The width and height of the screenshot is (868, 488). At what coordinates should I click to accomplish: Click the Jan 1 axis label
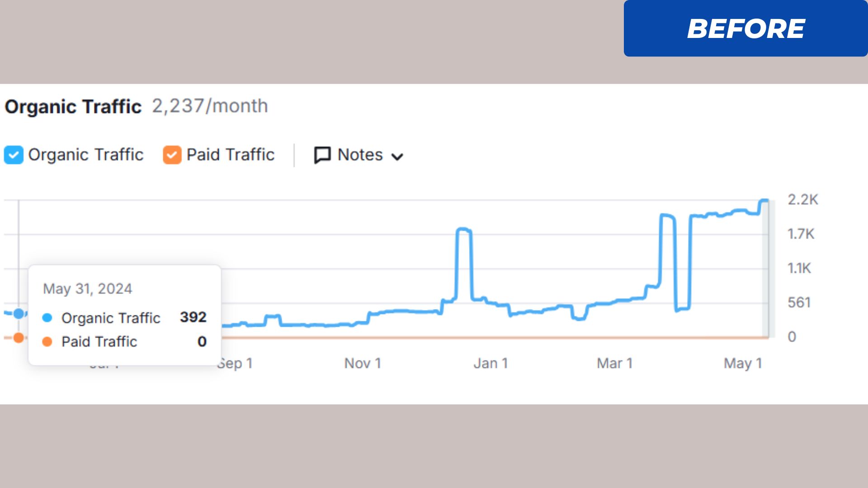[x=491, y=363]
